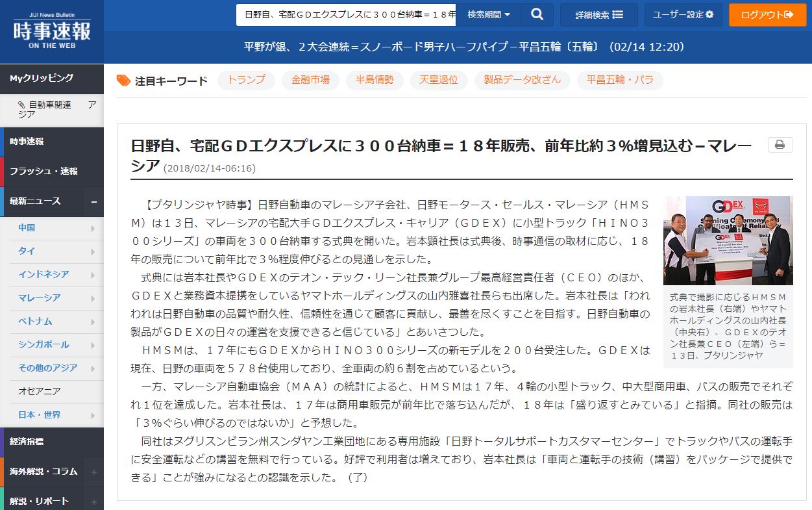The image size is (812, 510).
Task: Open the 平野が銀 headline ticker link
Action: pyautogui.click(x=464, y=47)
